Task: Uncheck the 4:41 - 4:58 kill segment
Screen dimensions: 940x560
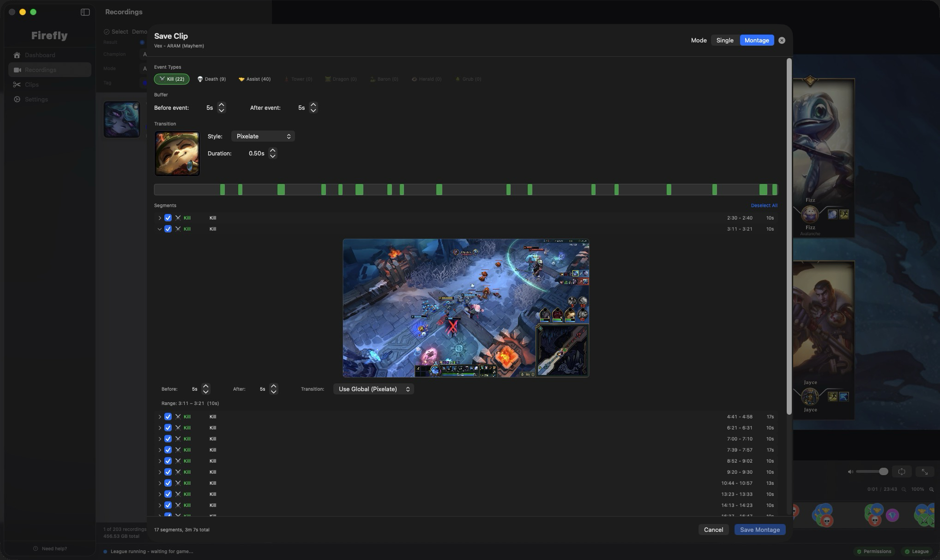Action: (x=168, y=417)
